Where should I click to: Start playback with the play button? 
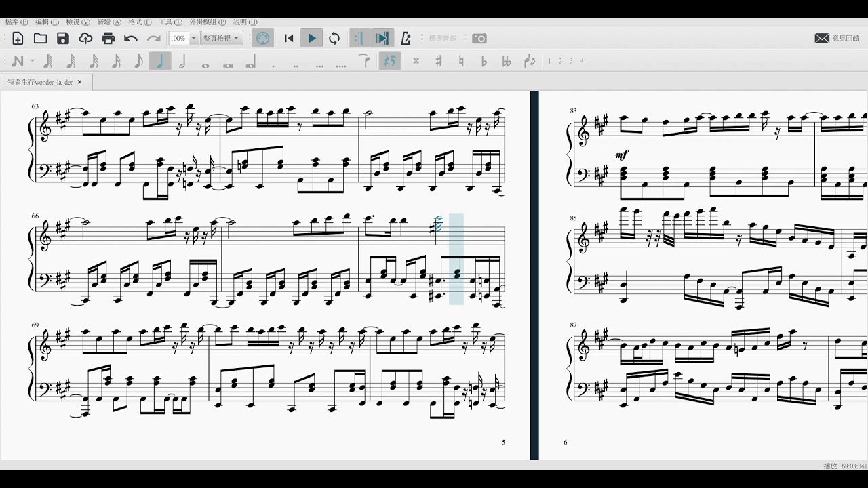312,39
